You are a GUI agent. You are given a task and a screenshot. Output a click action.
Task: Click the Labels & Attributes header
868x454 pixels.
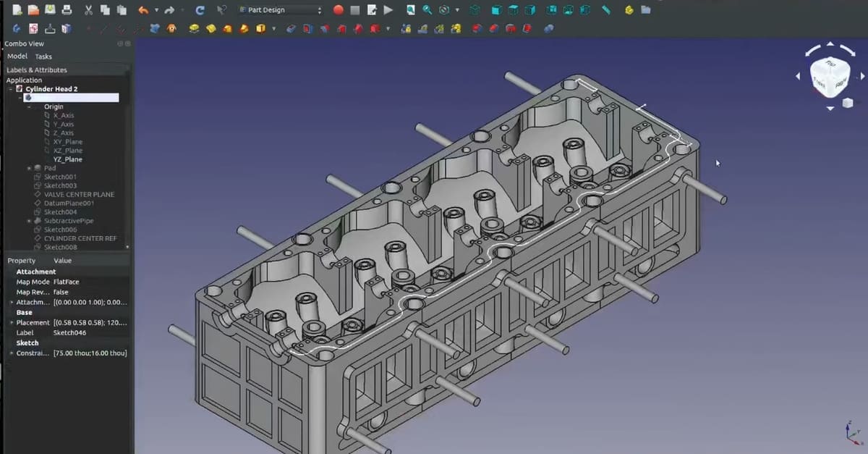(x=37, y=70)
